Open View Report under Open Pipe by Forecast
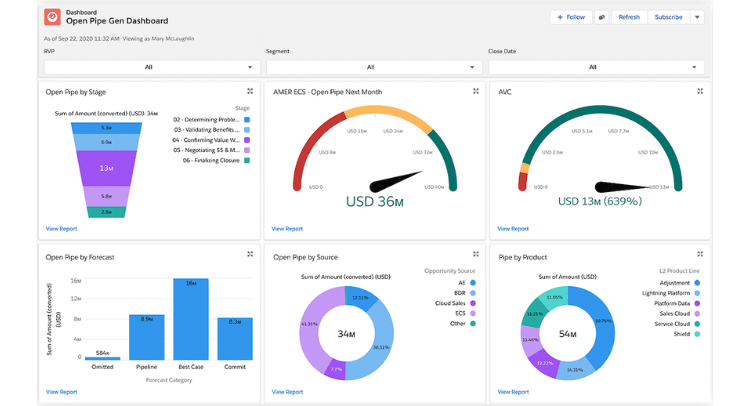Image resolution: width=750 pixels, height=406 pixels. tap(61, 392)
